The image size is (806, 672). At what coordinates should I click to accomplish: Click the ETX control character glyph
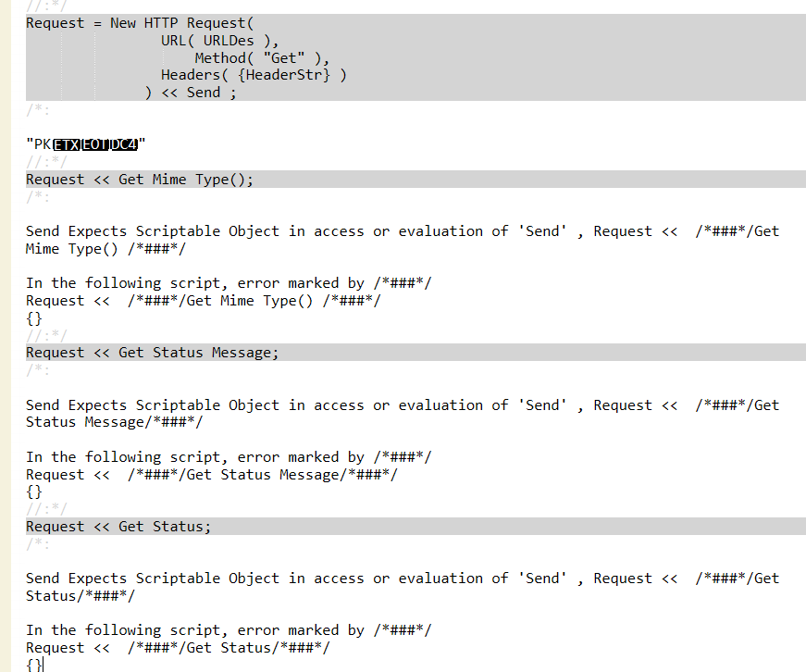pyautogui.click(x=67, y=144)
